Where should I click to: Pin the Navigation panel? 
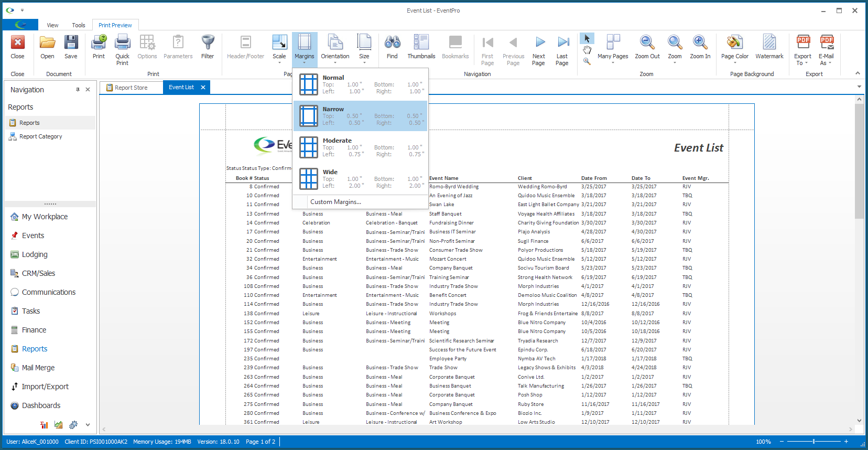coord(78,90)
